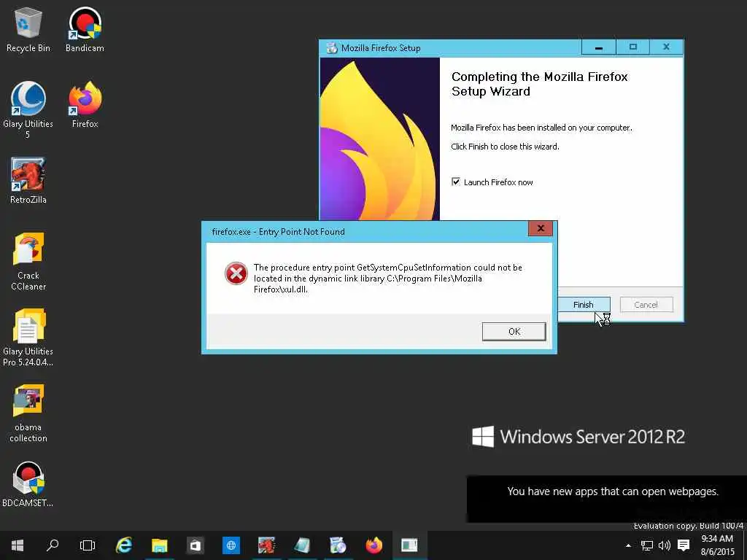Open the blue notepad taskbar app
The height and width of the screenshot is (560, 747).
(302, 545)
